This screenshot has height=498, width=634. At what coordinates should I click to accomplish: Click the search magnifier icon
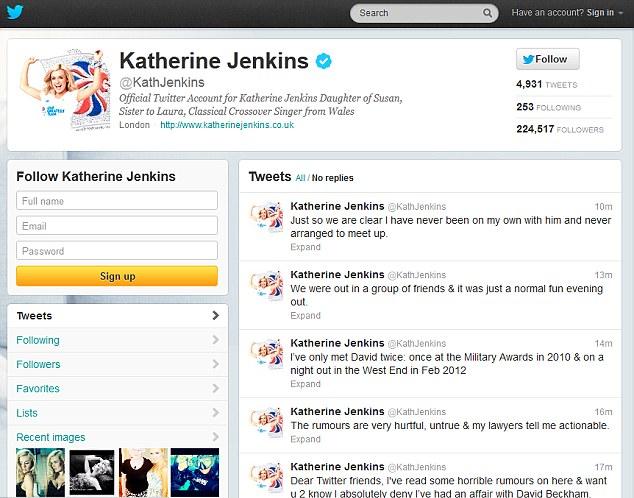point(488,13)
